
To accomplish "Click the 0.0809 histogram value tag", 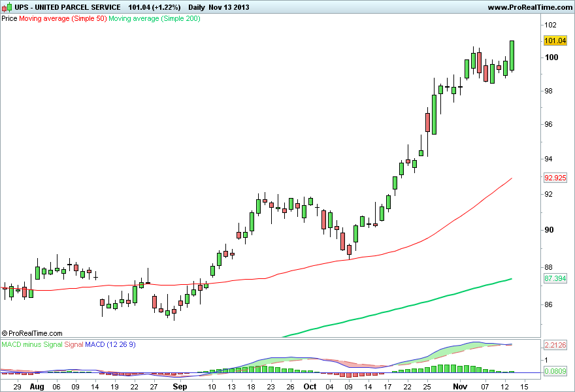I will pos(555,371).
